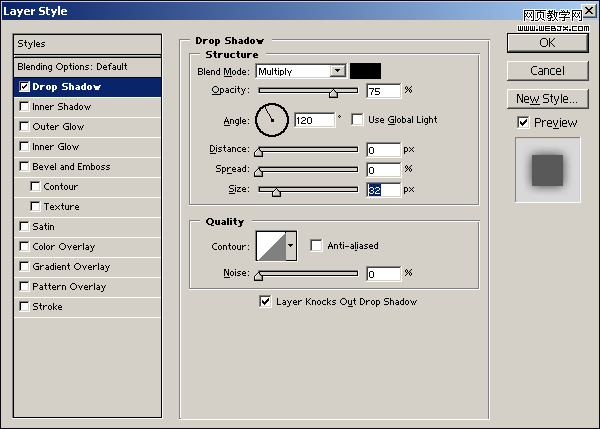Confirm with the OK button
The width and height of the screenshot is (600, 429).
coord(548,43)
